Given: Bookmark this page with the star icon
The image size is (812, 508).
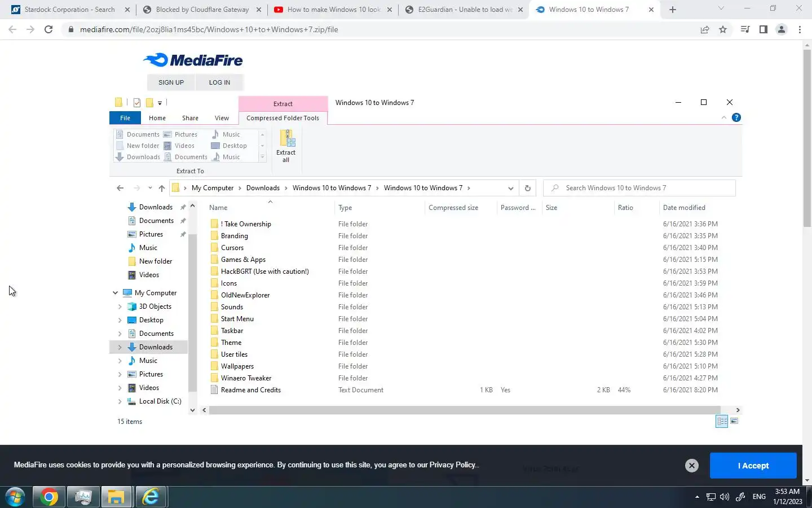Looking at the screenshot, I should pos(723,29).
